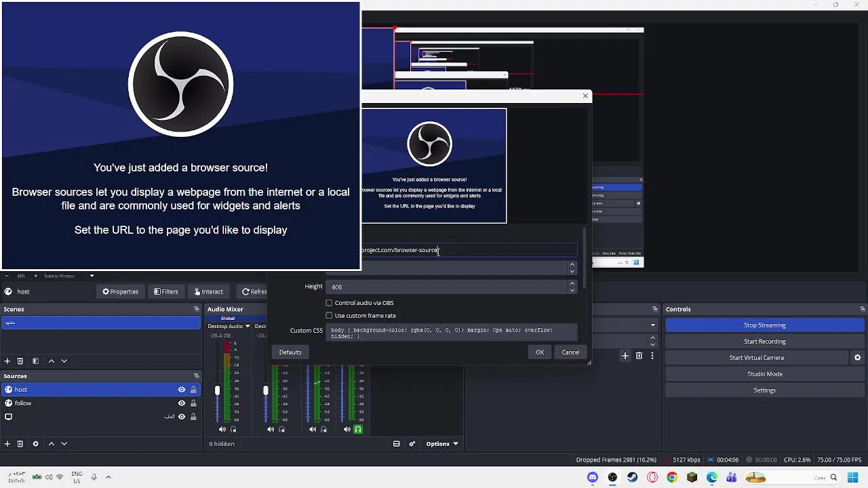The width and height of the screenshot is (868, 488).
Task: Click the Custom CSS text box
Action: 452,332
